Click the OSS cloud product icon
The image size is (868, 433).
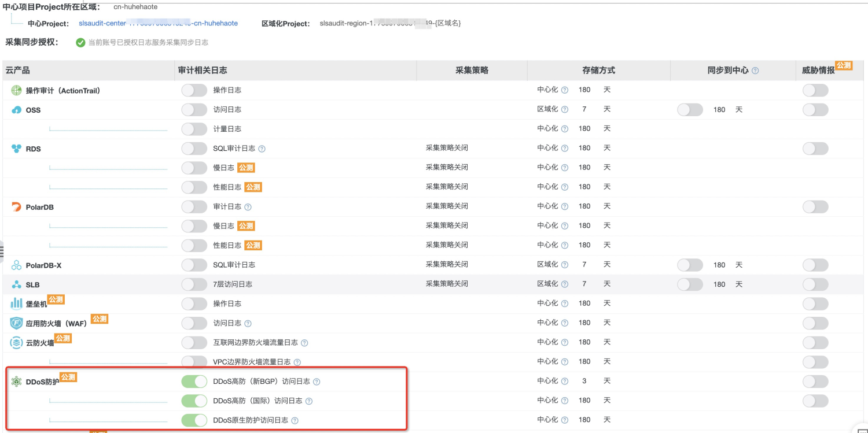point(16,110)
